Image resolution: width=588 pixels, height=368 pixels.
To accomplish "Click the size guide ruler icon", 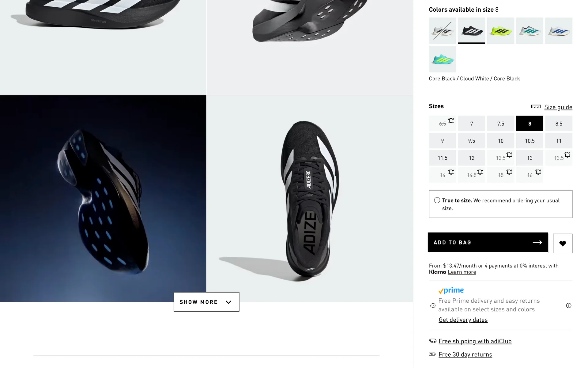I will (536, 107).
